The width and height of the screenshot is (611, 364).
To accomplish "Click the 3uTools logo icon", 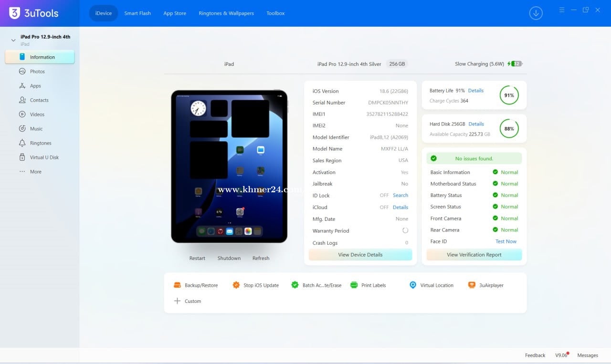I will click(14, 13).
